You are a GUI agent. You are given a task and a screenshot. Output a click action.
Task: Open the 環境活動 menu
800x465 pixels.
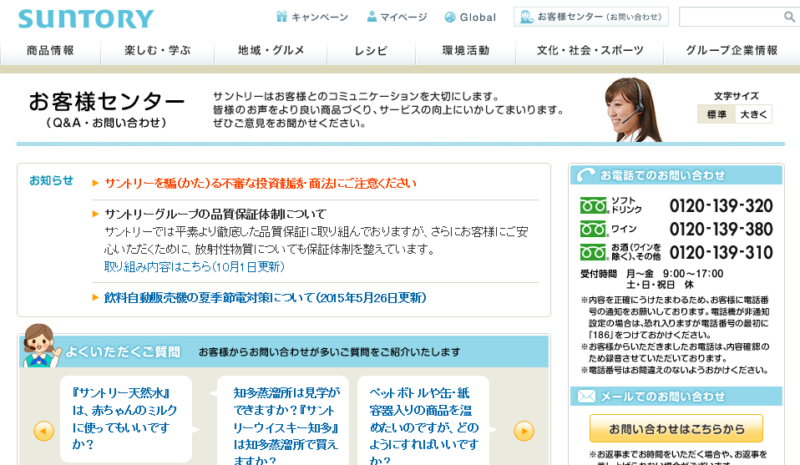pos(466,51)
